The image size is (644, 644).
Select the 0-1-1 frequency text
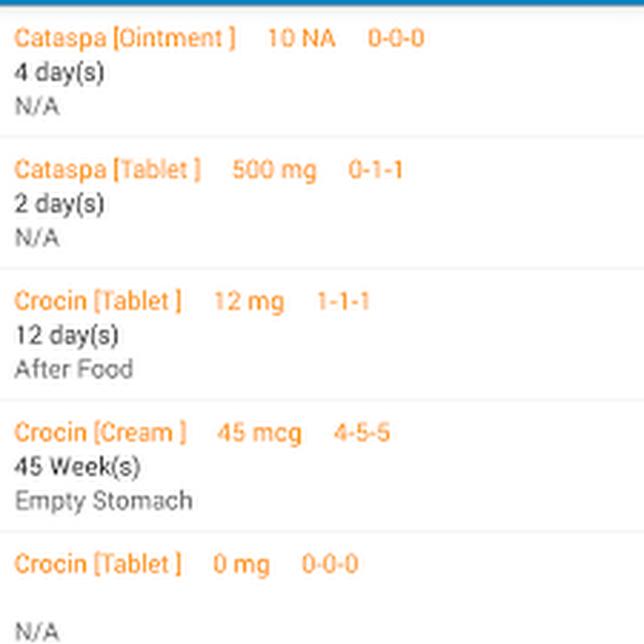(376, 170)
